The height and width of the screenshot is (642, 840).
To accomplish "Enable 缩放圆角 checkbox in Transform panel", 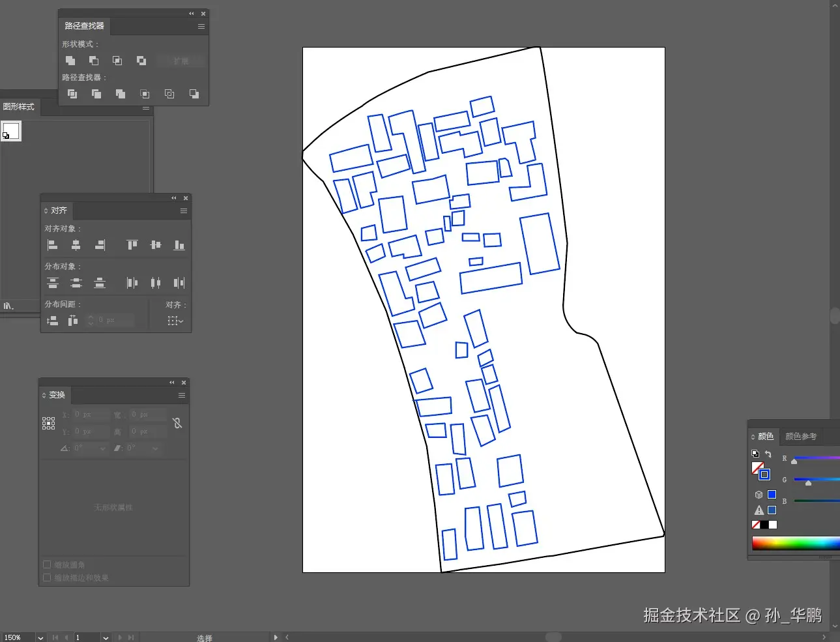I will point(47,564).
